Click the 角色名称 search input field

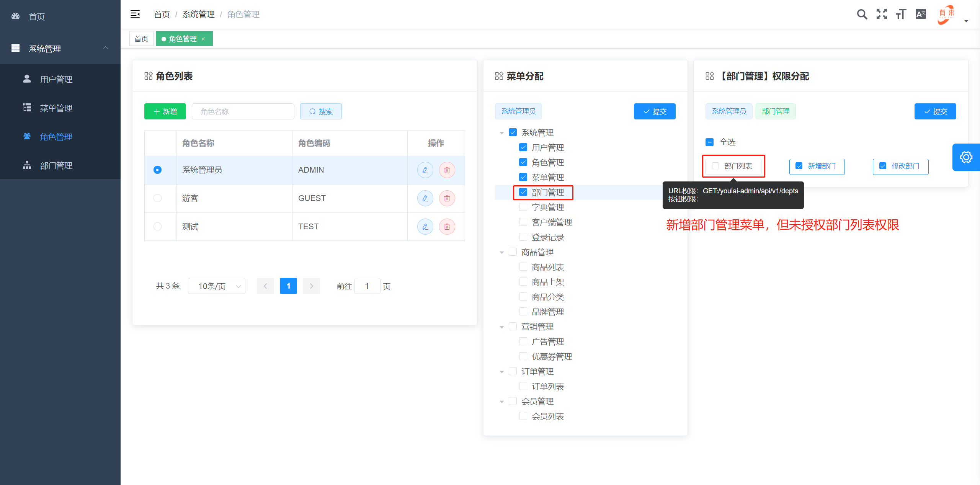243,111
